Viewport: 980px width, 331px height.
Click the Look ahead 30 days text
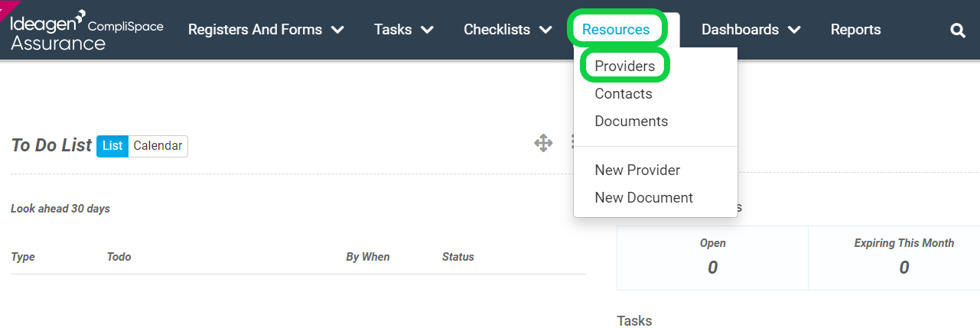60,209
